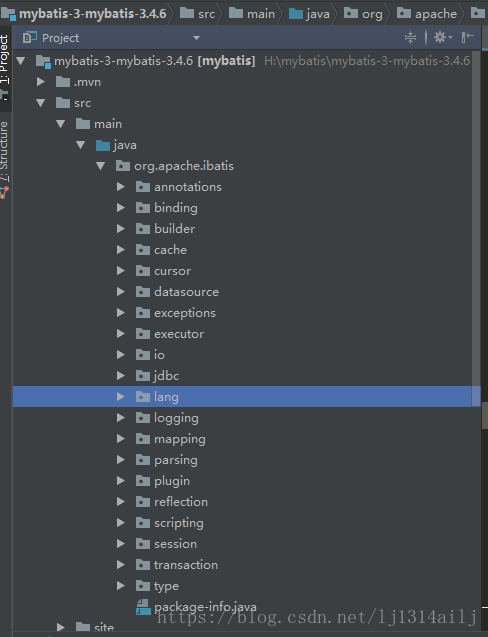Select the plugin package folder icon
Screen dimensions: 488x637
click(x=143, y=481)
